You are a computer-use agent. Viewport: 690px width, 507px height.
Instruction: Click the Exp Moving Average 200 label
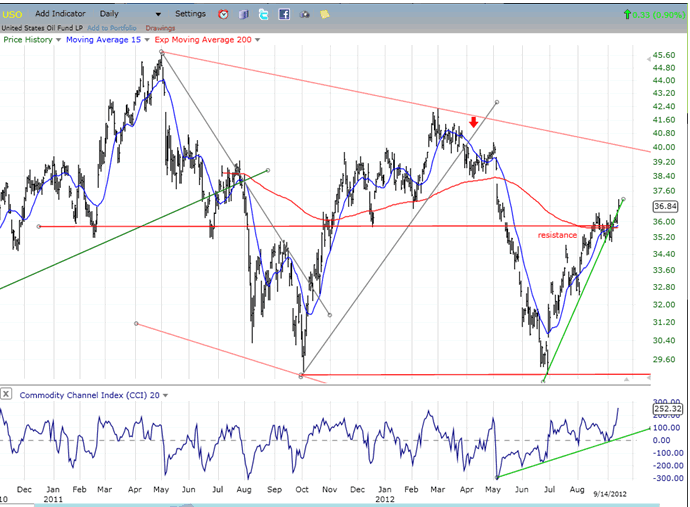pos(203,40)
